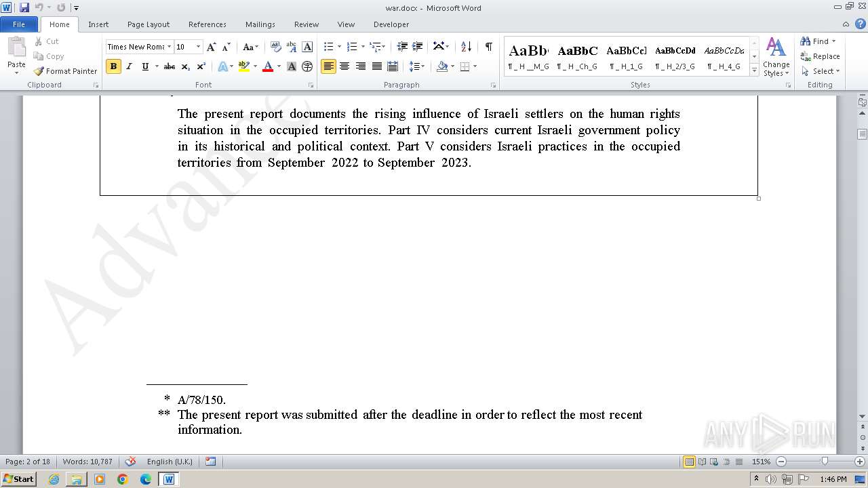Toggle the Draft view button
Screen dimensions: 868x488
click(x=738, y=462)
